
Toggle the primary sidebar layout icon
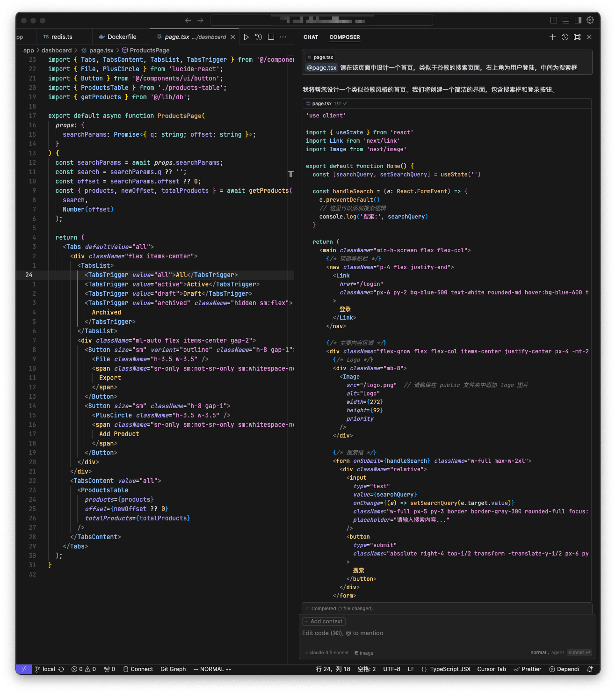(554, 20)
